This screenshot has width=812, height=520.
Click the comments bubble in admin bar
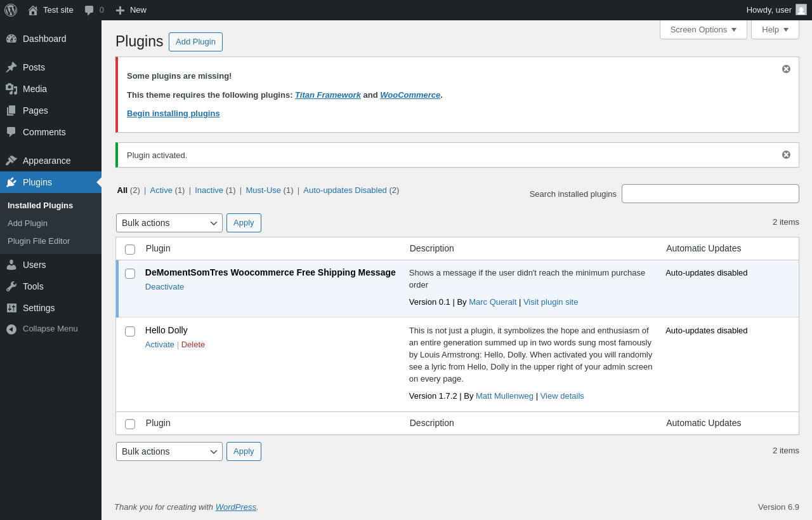89,10
